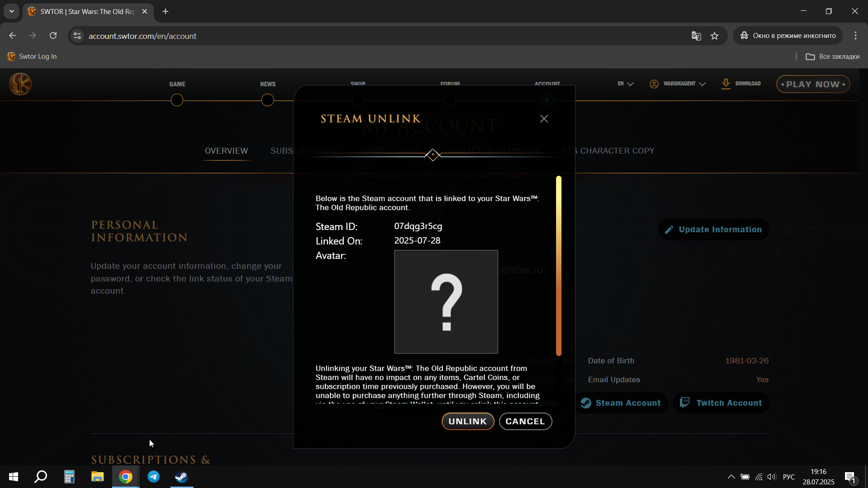The height and width of the screenshot is (488, 868).
Task: Open the GAME navigation menu
Action: (x=177, y=84)
